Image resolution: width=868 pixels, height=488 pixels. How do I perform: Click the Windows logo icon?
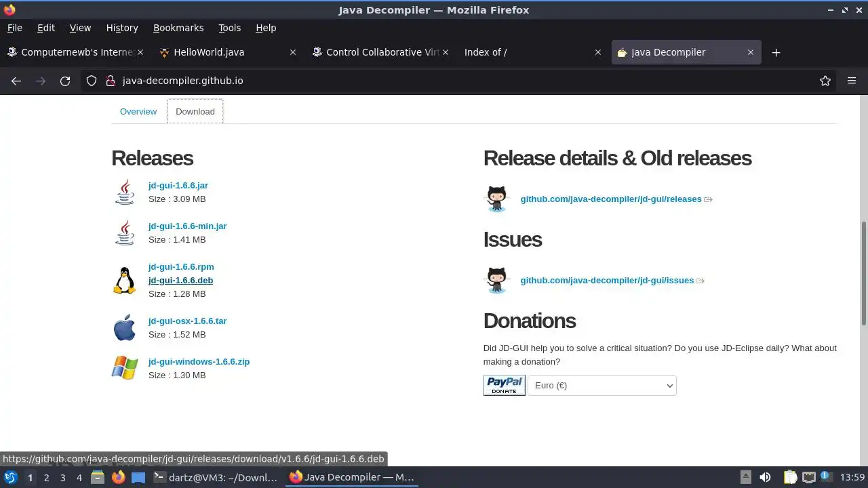pos(125,368)
